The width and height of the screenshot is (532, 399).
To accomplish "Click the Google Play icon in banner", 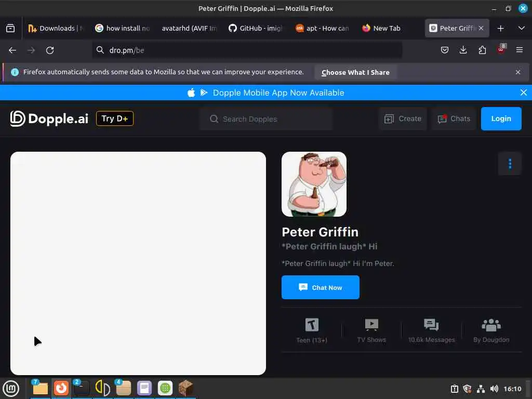I will coord(204,92).
